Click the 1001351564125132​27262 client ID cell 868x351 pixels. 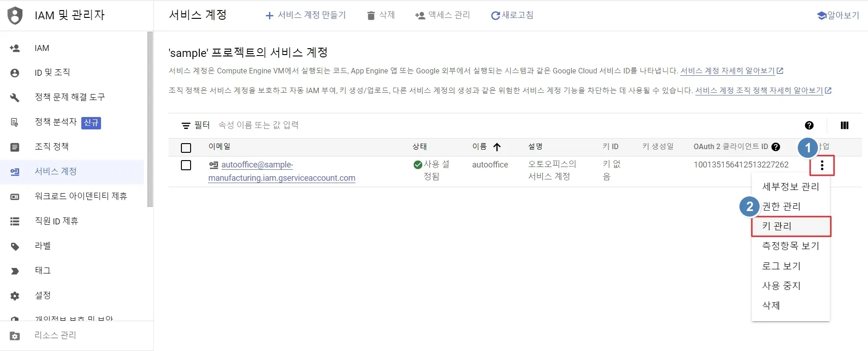click(x=741, y=165)
